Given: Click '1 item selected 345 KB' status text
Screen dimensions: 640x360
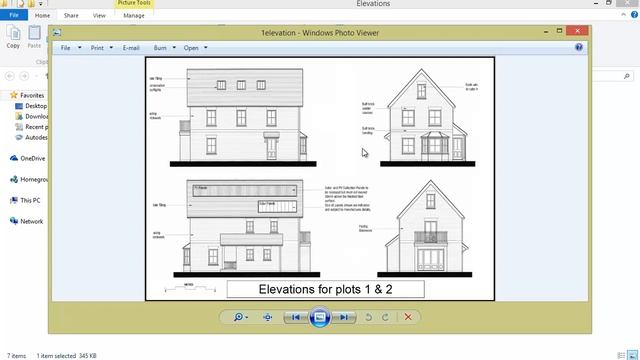Looking at the screenshot, I should pos(67,356).
